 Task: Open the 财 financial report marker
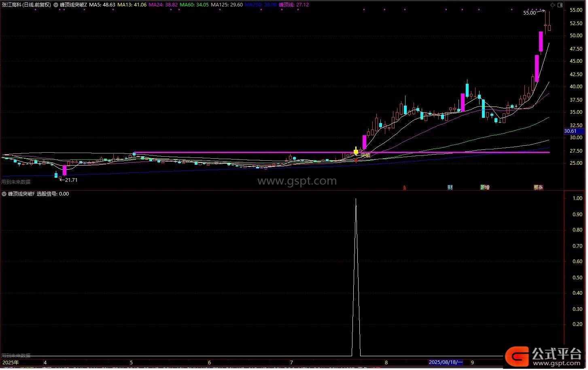pos(450,187)
